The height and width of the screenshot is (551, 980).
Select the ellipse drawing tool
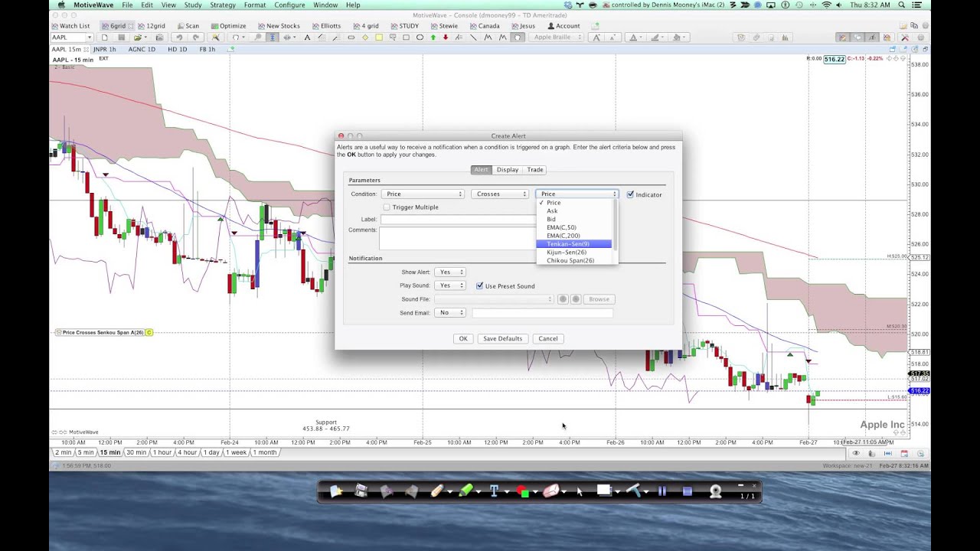(x=420, y=37)
